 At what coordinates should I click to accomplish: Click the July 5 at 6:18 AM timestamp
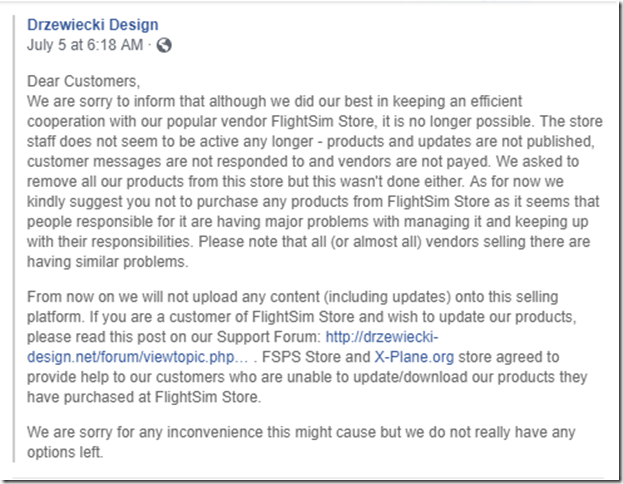pos(85,45)
